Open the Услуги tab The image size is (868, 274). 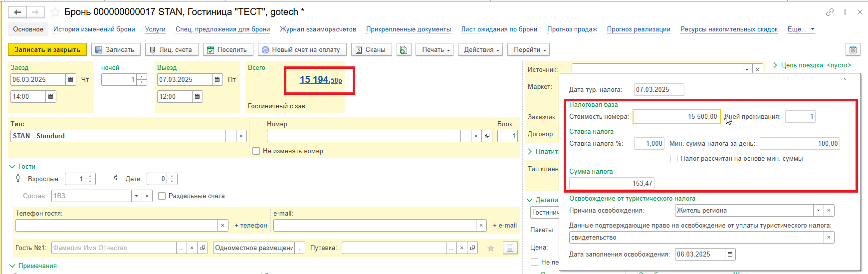click(155, 29)
